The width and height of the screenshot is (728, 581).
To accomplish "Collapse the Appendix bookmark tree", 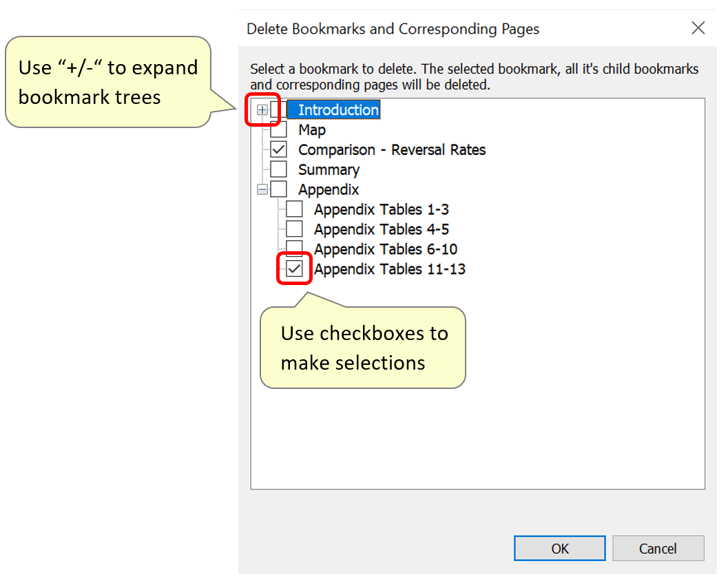I will [x=263, y=189].
